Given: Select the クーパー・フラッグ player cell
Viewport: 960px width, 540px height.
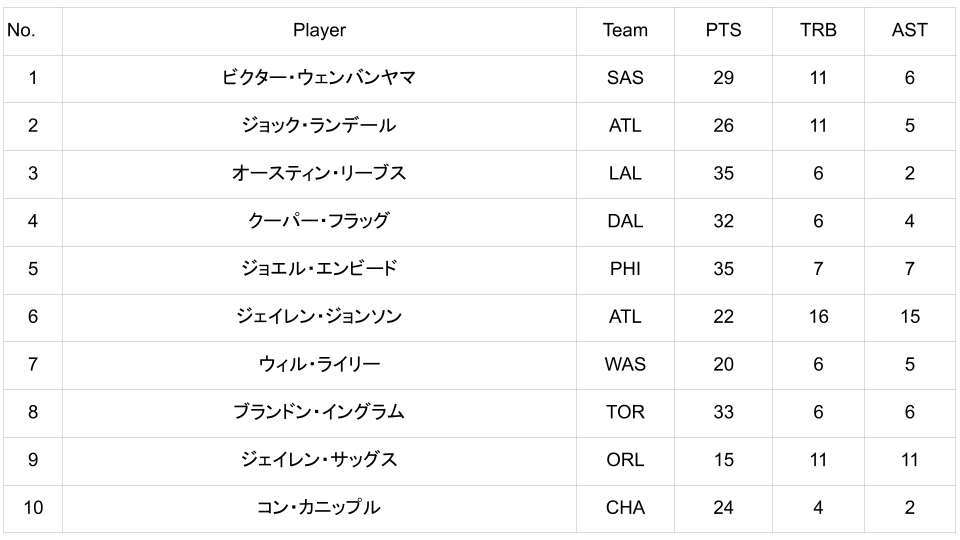Looking at the screenshot, I should click(319, 221).
